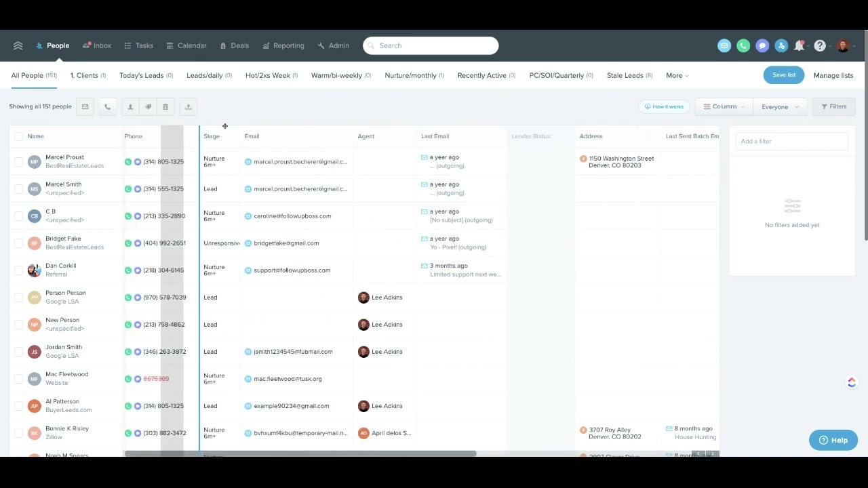Open the Calendar tab
Image resolution: width=868 pixels, height=488 pixels.
(x=186, y=45)
